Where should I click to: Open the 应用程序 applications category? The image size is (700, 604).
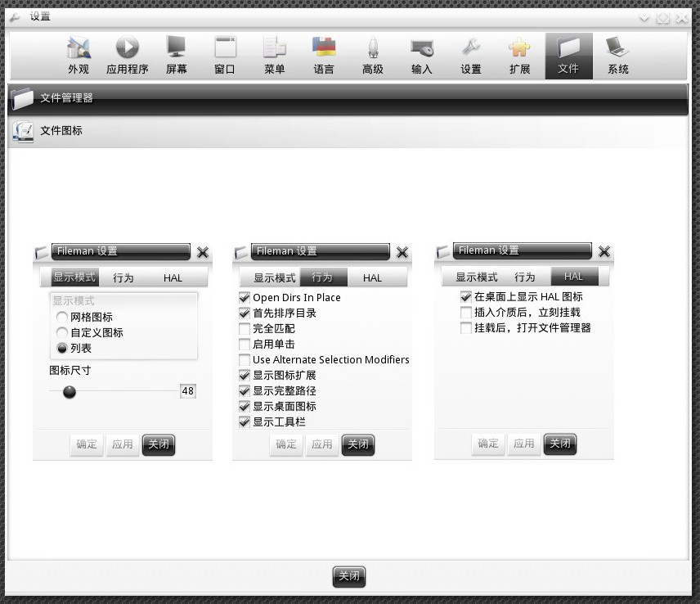(x=128, y=56)
